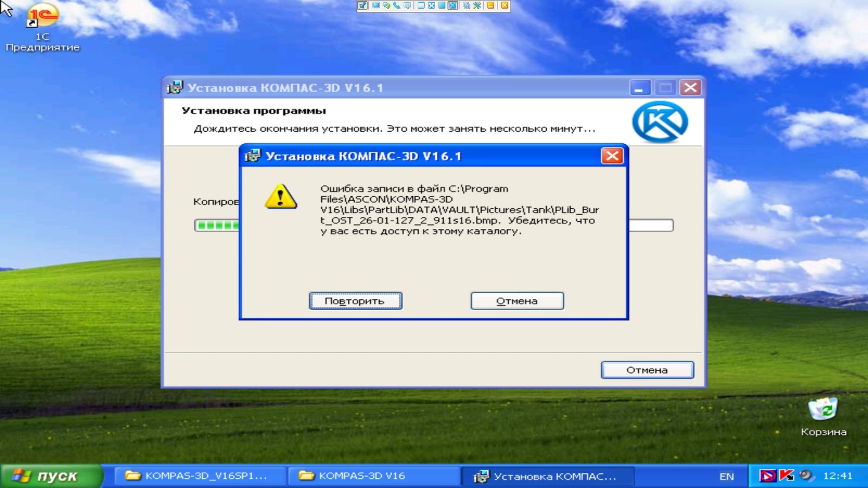The image size is (868, 488).
Task: Open the пуск Start menu
Action: tap(51, 476)
